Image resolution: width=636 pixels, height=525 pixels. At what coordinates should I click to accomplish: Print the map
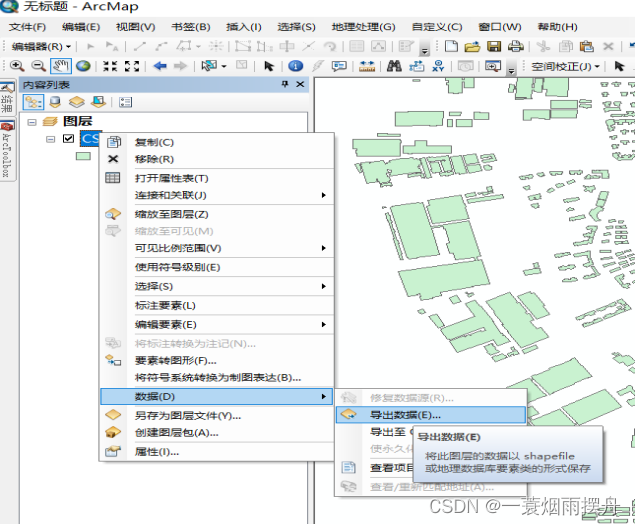pos(516,46)
